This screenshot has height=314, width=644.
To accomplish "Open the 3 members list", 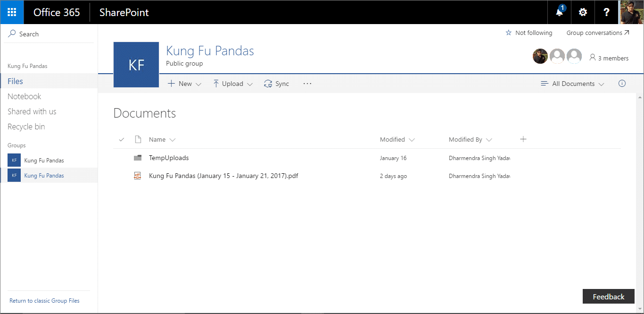I will pyautogui.click(x=609, y=58).
